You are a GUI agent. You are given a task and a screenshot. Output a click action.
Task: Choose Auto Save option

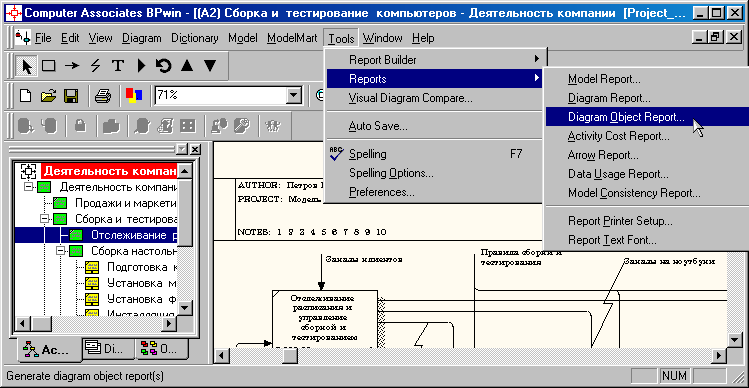(x=435, y=127)
